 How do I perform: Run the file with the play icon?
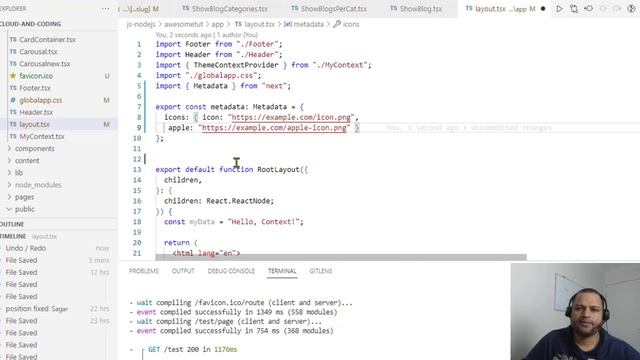tap(559, 9)
